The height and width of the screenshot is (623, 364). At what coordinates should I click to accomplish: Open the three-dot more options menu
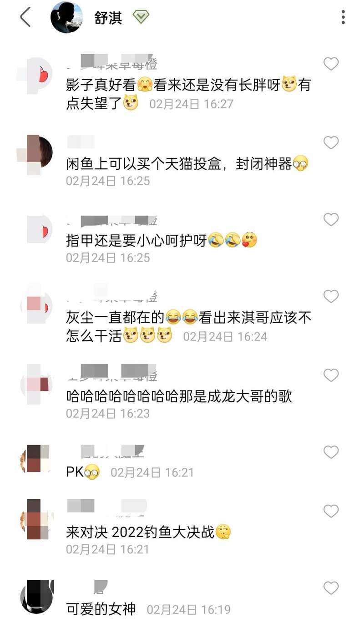point(343,17)
